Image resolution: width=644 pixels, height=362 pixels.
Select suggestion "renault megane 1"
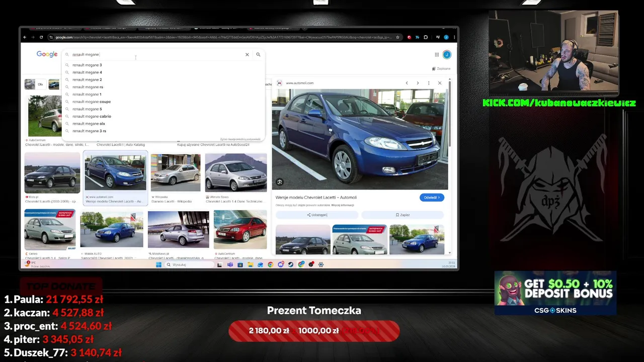(x=163, y=94)
